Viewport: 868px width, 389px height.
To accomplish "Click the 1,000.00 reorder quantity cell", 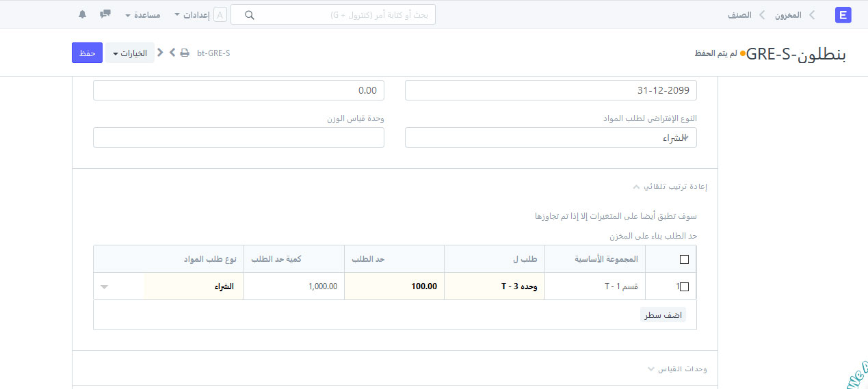I will coord(294,286).
